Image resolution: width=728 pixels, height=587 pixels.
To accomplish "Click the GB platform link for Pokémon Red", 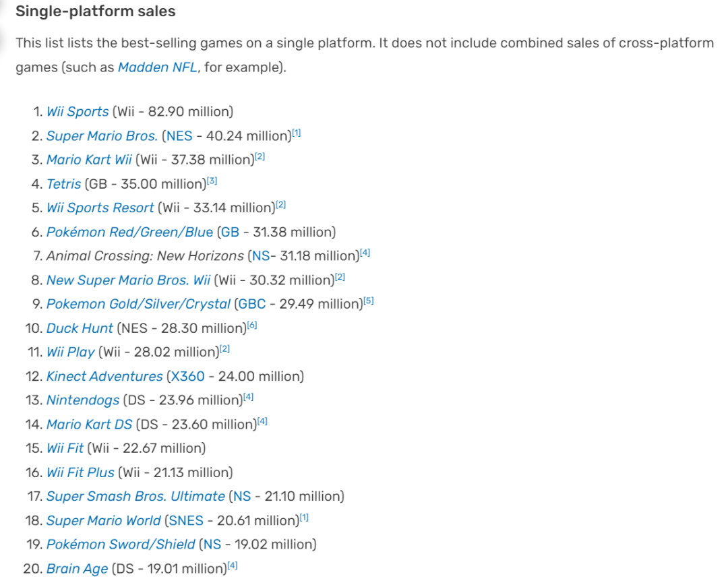I will click(x=230, y=233).
